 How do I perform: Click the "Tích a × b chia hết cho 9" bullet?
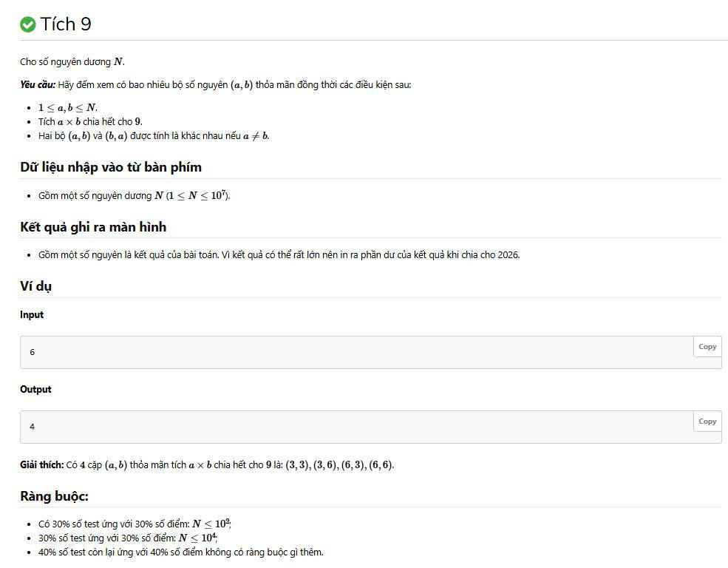pos(90,121)
